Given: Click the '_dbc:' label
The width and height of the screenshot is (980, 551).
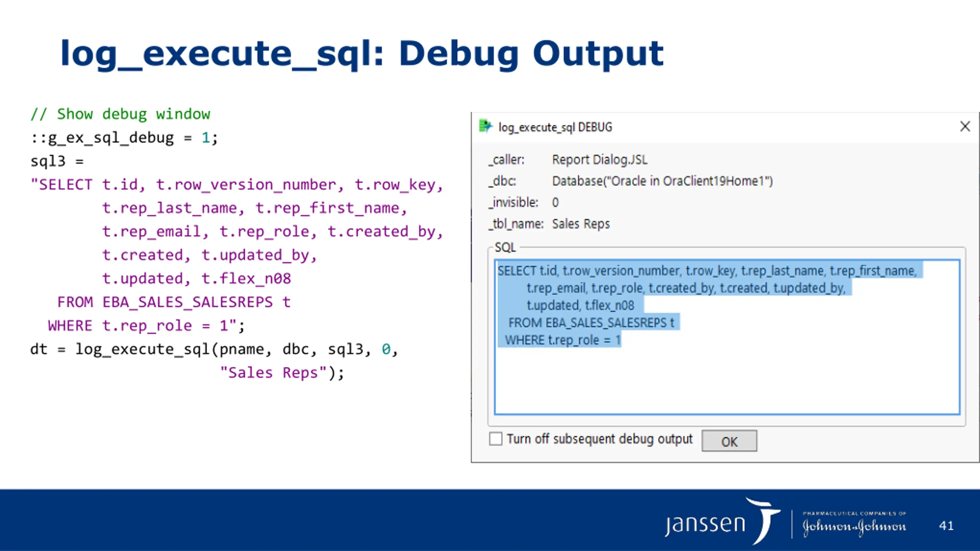Looking at the screenshot, I should 502,181.
